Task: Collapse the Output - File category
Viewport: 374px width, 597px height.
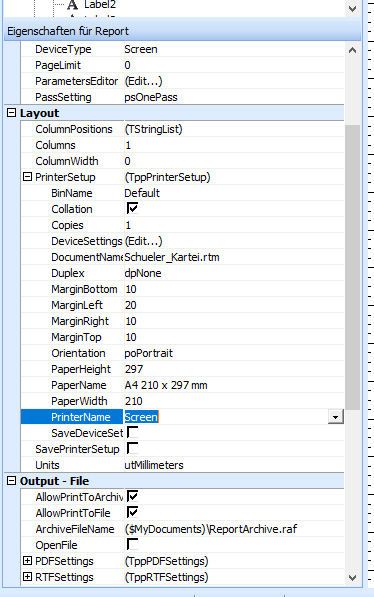Action: pyautogui.click(x=12, y=480)
